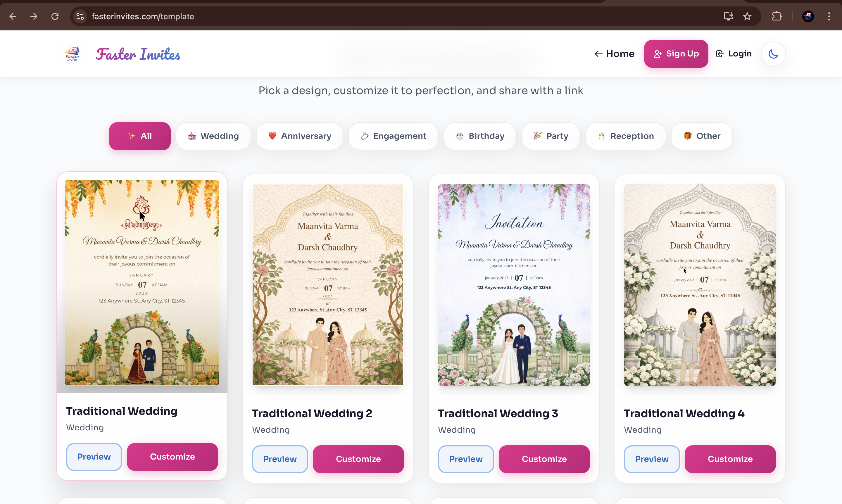Select the All templates filter
This screenshot has width=842, height=504.
point(139,136)
